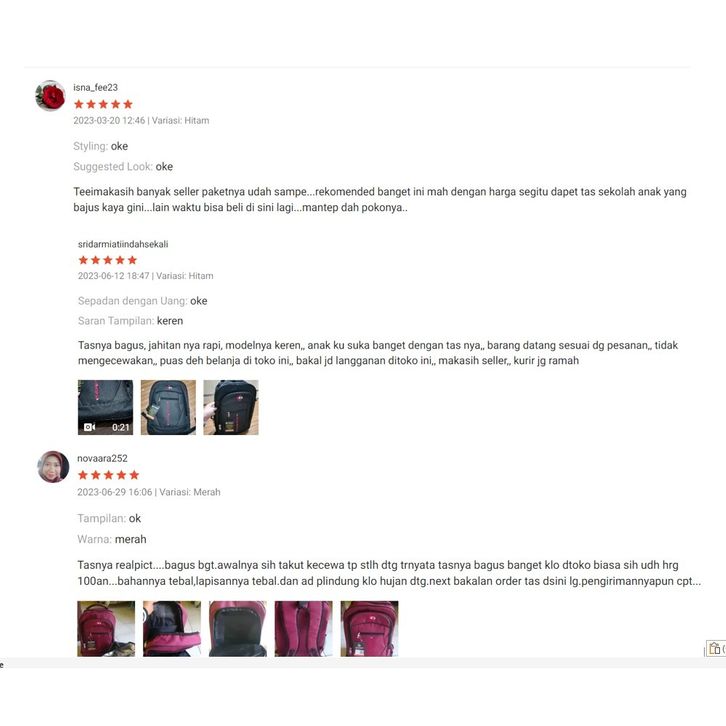
Task: Open novaara252's first red backpack photo
Action: 106,629
